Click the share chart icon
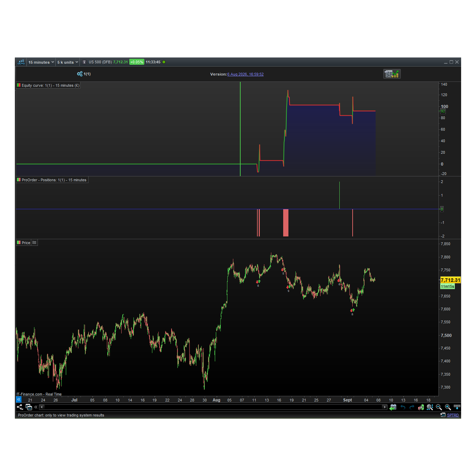Viewport: 476px width, 476px height. 20,407
